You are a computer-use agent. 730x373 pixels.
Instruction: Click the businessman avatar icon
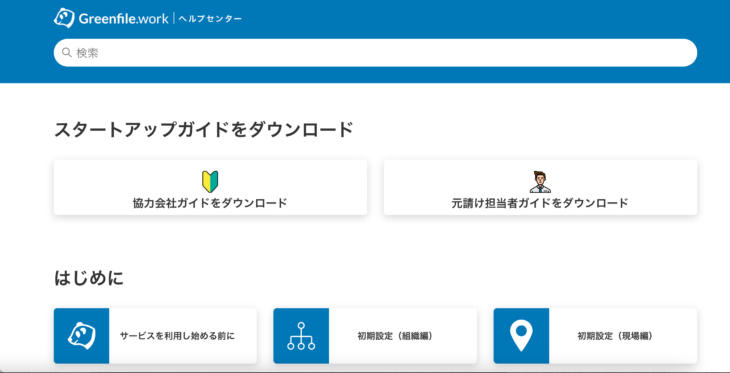(540, 182)
